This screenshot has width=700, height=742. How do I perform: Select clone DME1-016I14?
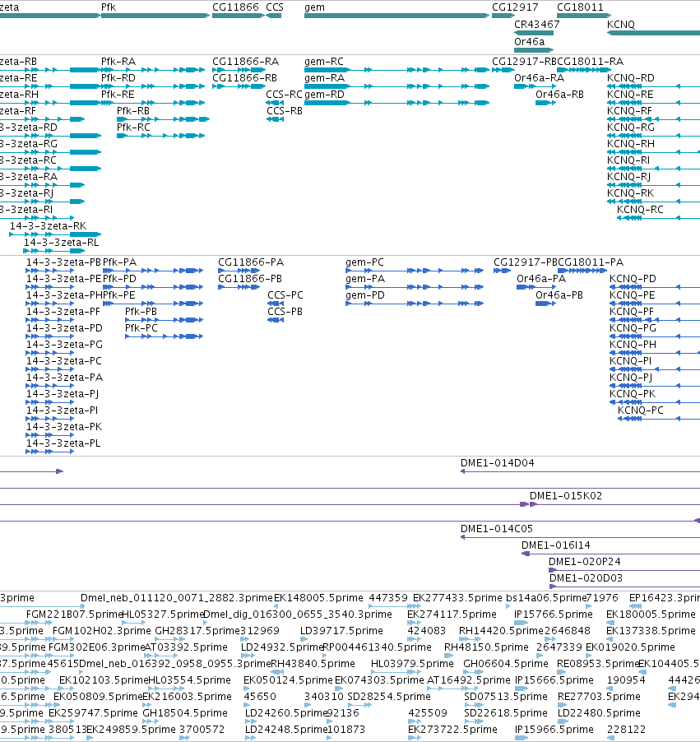pyautogui.click(x=556, y=545)
